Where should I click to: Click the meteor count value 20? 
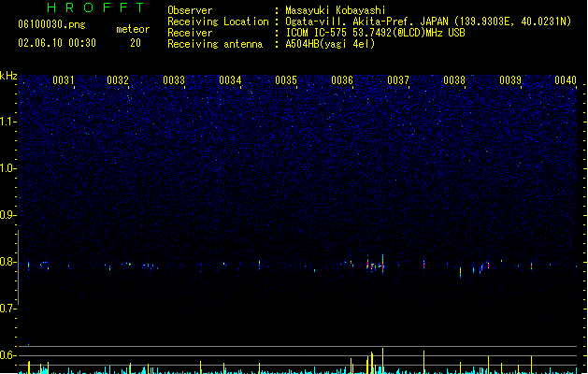click(x=136, y=43)
